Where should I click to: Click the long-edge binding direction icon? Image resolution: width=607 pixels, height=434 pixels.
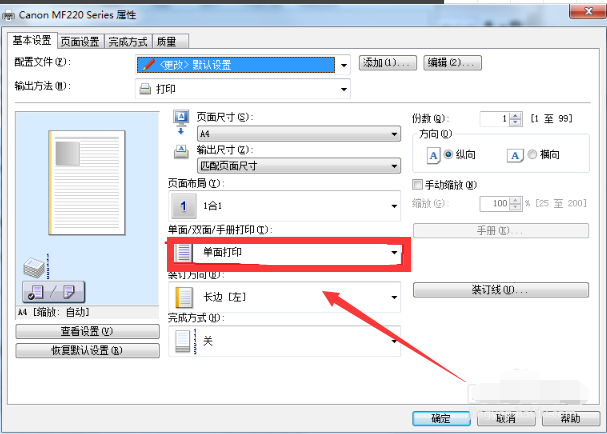pyautogui.click(x=184, y=297)
